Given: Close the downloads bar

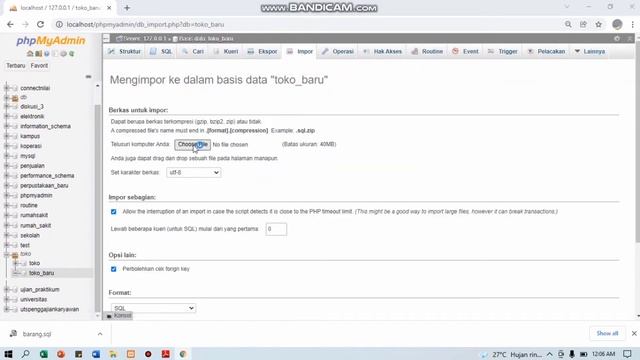Looking at the screenshot, I should [634, 333].
